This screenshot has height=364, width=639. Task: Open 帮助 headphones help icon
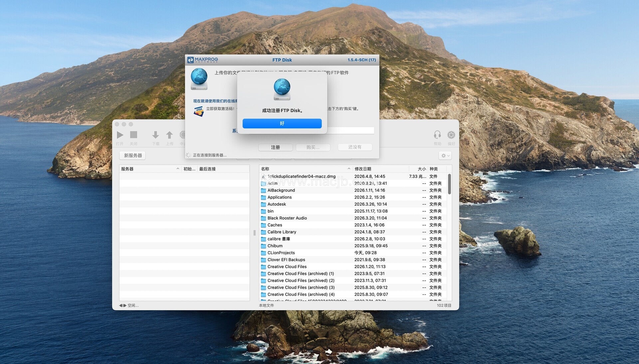(437, 135)
